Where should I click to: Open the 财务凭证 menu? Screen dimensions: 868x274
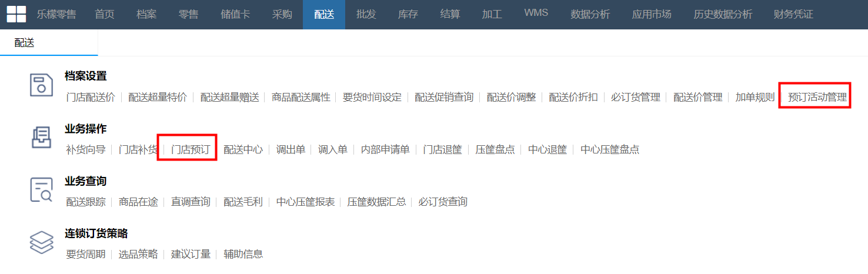click(794, 14)
